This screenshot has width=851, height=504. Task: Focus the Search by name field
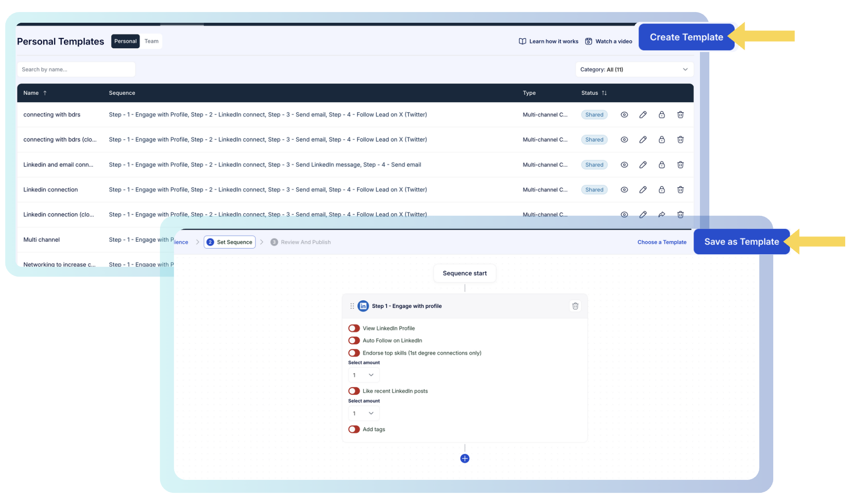(76, 69)
